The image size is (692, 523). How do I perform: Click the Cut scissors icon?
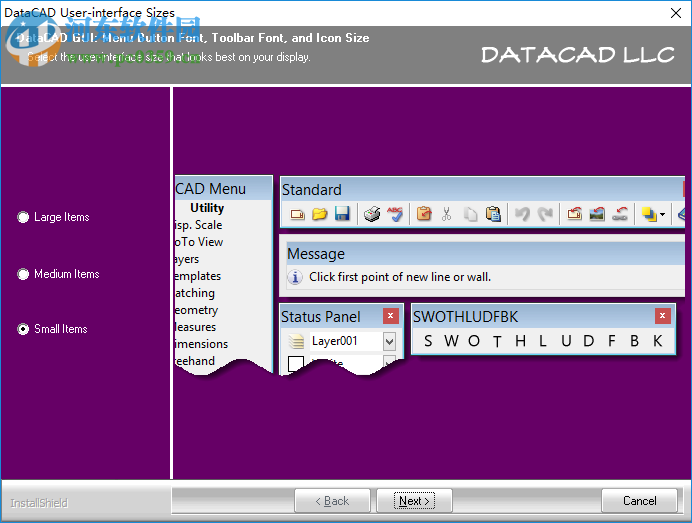[x=447, y=214]
